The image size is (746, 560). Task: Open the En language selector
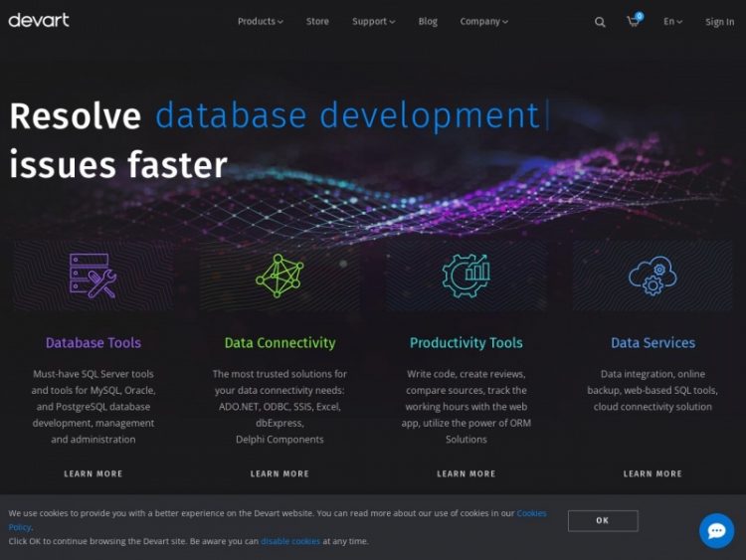[672, 21]
